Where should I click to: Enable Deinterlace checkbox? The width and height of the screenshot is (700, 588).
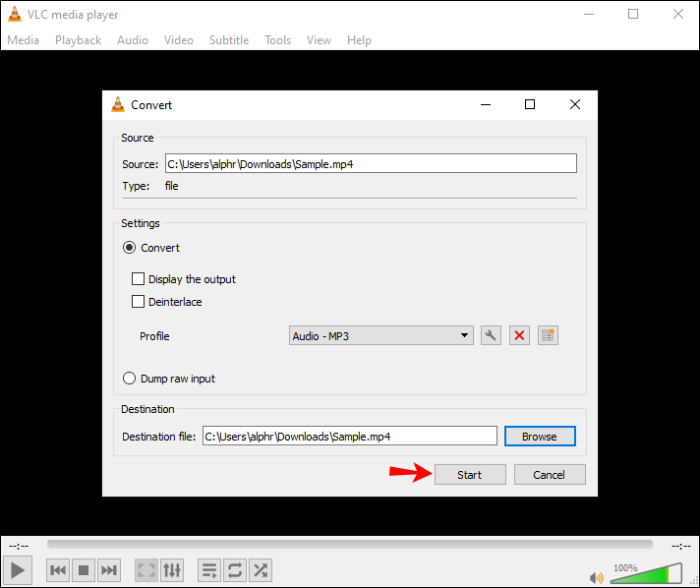click(138, 301)
